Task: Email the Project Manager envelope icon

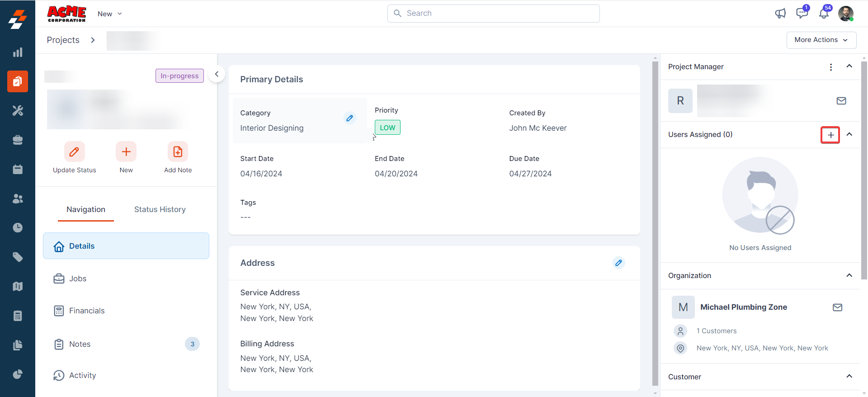Action: (x=841, y=101)
